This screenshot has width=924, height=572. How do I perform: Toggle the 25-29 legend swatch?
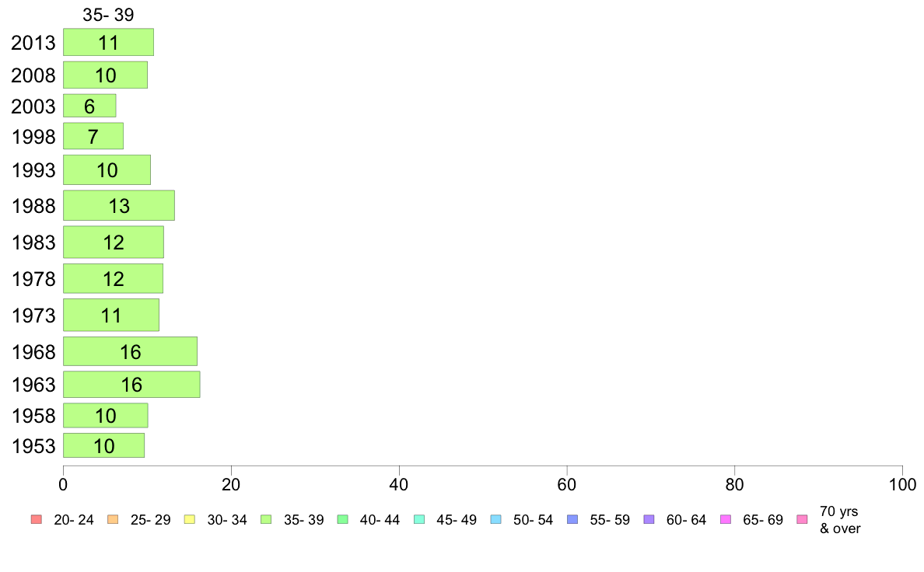click(113, 520)
